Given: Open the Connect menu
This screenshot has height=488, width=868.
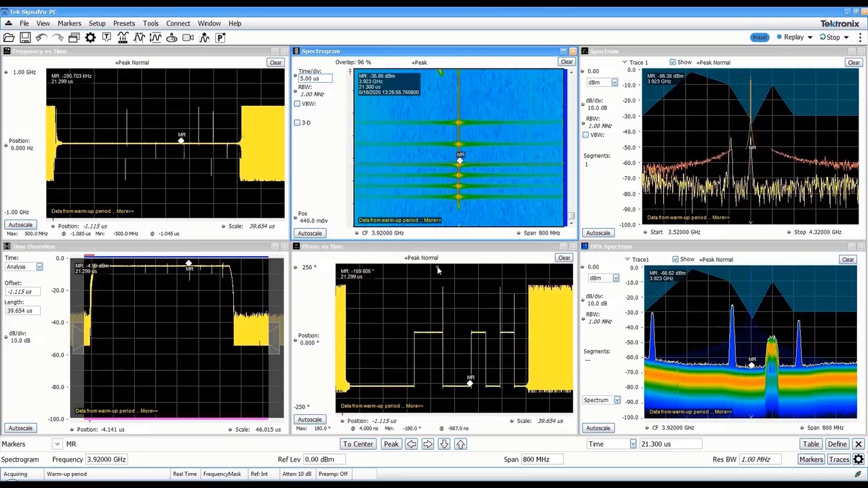Looking at the screenshot, I should (x=178, y=23).
